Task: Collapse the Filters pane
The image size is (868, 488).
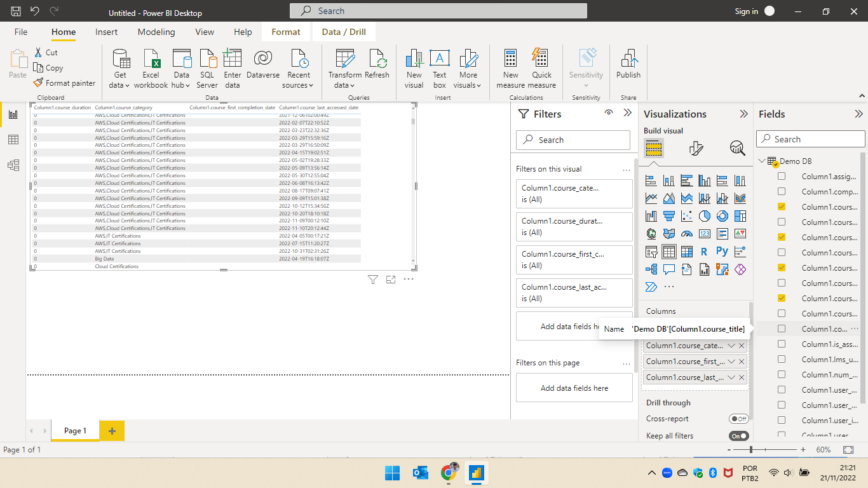Action: click(x=628, y=113)
